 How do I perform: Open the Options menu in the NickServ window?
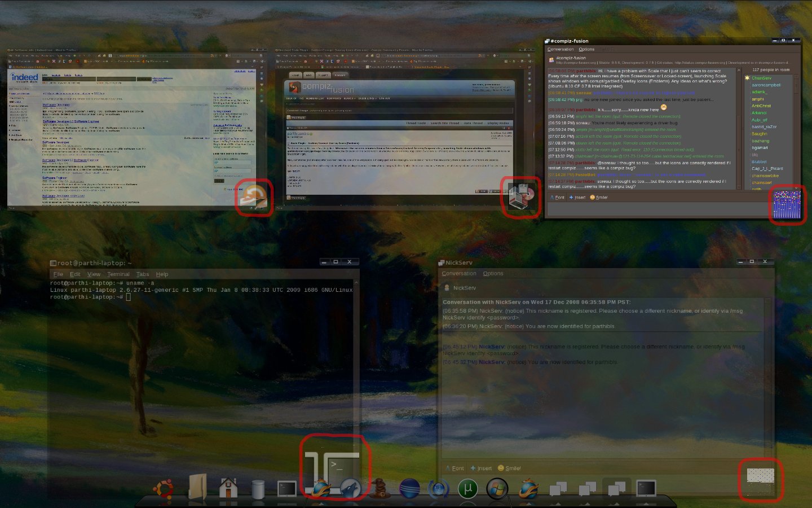493,274
